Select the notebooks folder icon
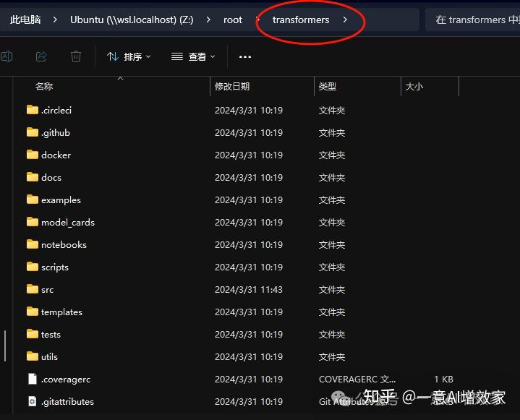This screenshot has width=520, height=420. pyautogui.click(x=32, y=244)
